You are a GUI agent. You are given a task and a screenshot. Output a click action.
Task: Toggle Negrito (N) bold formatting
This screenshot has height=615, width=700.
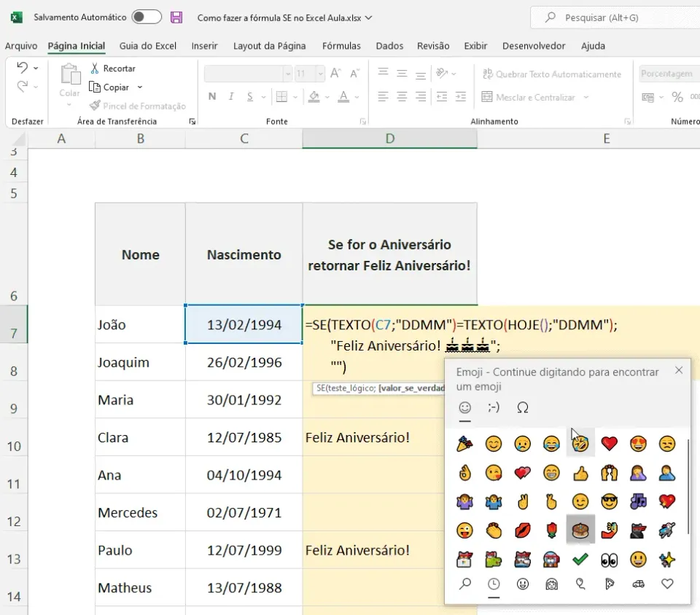(x=212, y=97)
